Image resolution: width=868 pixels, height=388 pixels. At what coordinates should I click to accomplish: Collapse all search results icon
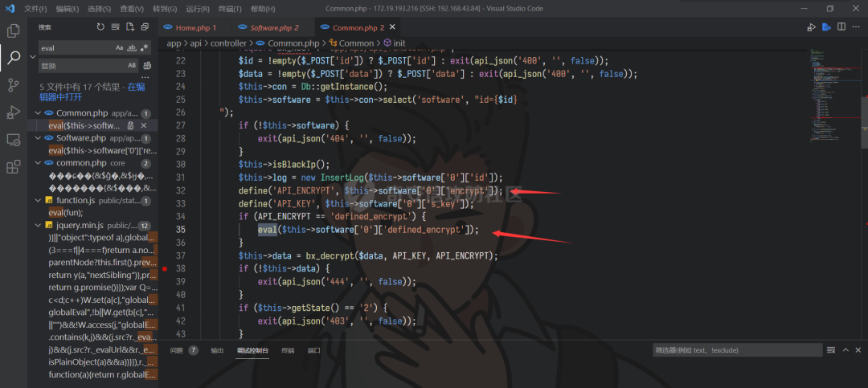pos(145,27)
